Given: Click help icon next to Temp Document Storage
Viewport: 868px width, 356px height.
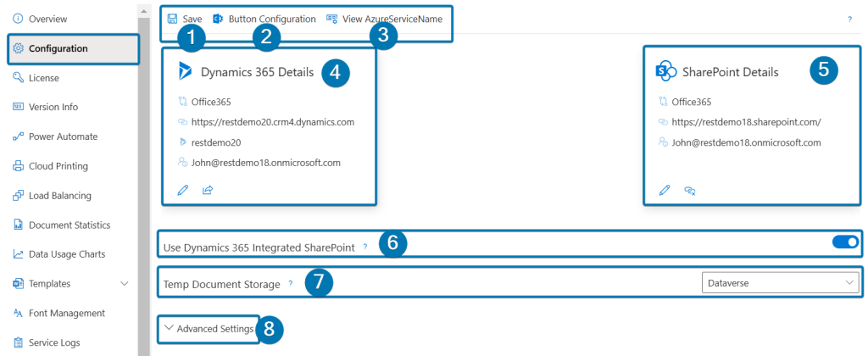Looking at the screenshot, I should (x=291, y=283).
